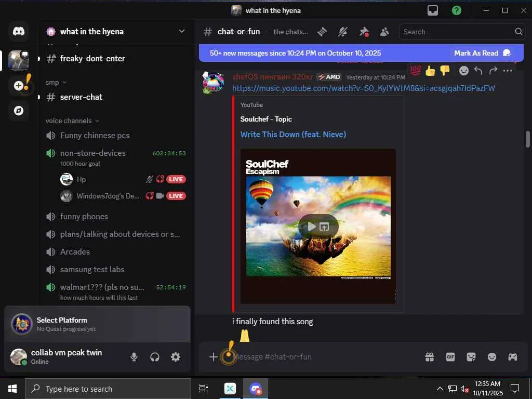Open Task View on taskbar
532x399 pixels.
pos(204,389)
